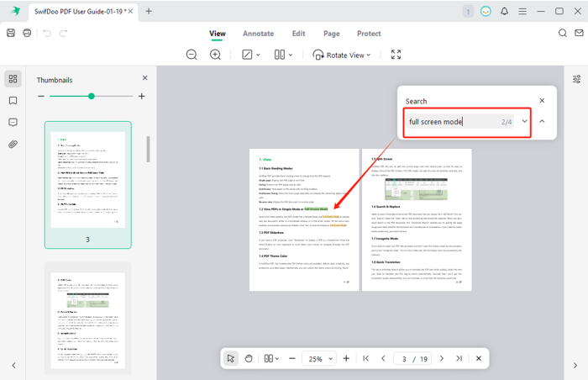The height and width of the screenshot is (380, 588).
Task: Click the user avatar icon
Action: point(486,11)
